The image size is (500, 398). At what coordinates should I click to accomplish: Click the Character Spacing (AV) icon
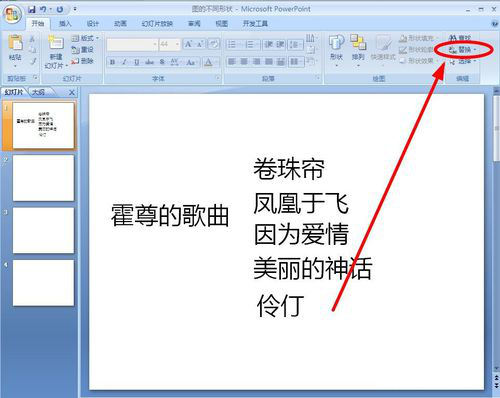pyautogui.click(x=175, y=62)
